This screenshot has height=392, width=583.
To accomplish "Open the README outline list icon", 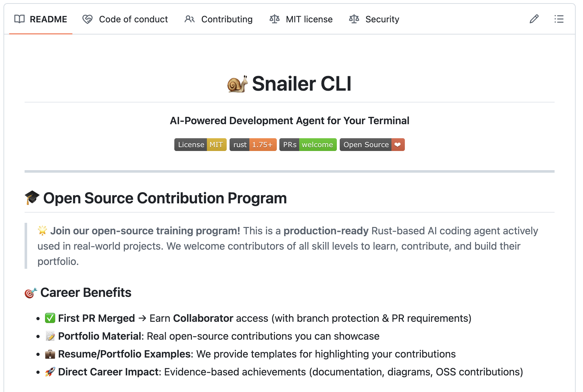I will point(559,19).
